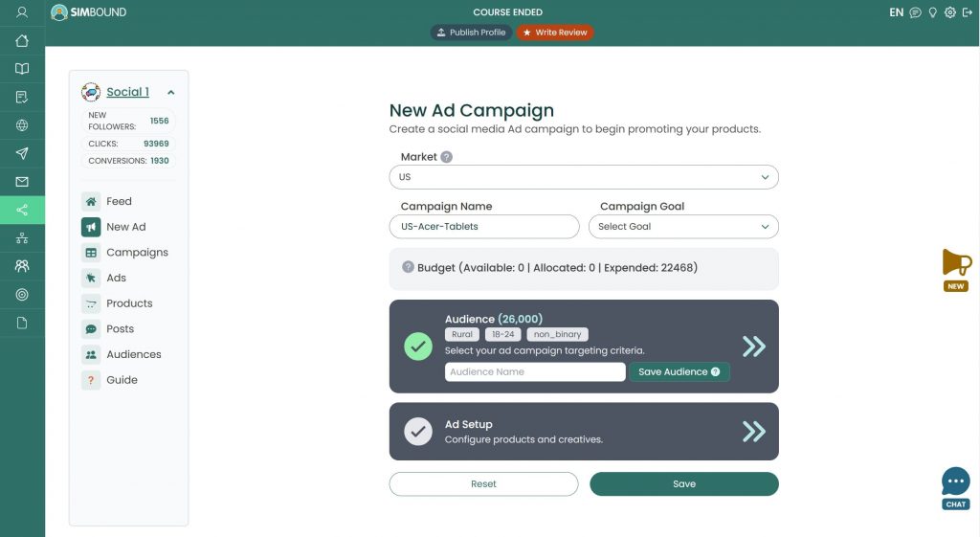Open the settings gear in top bar
Image resolution: width=980 pixels, height=537 pixels.
[950, 12]
